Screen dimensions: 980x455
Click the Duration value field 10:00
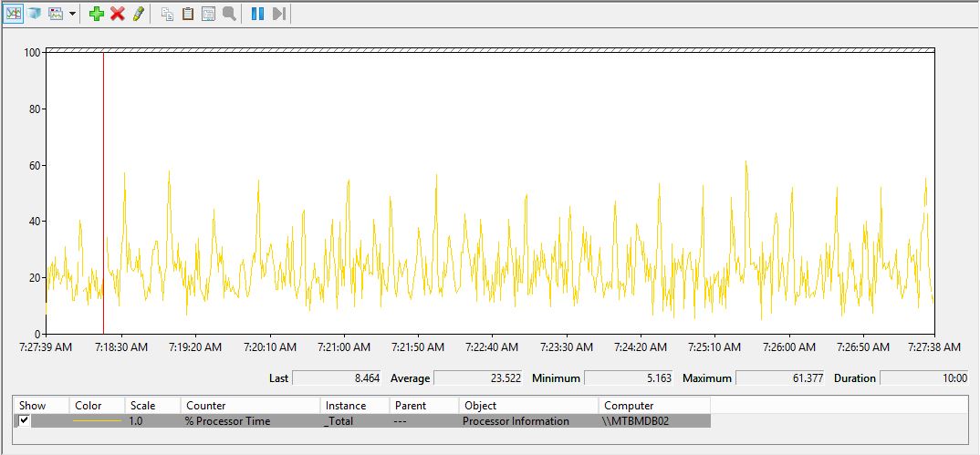(x=924, y=378)
